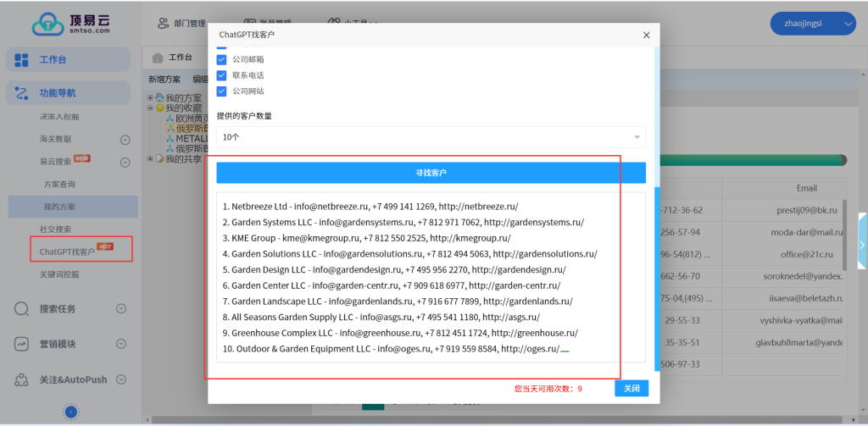This screenshot has width=868, height=426.
Task: Click the 关闭 button in dialog
Action: point(632,388)
